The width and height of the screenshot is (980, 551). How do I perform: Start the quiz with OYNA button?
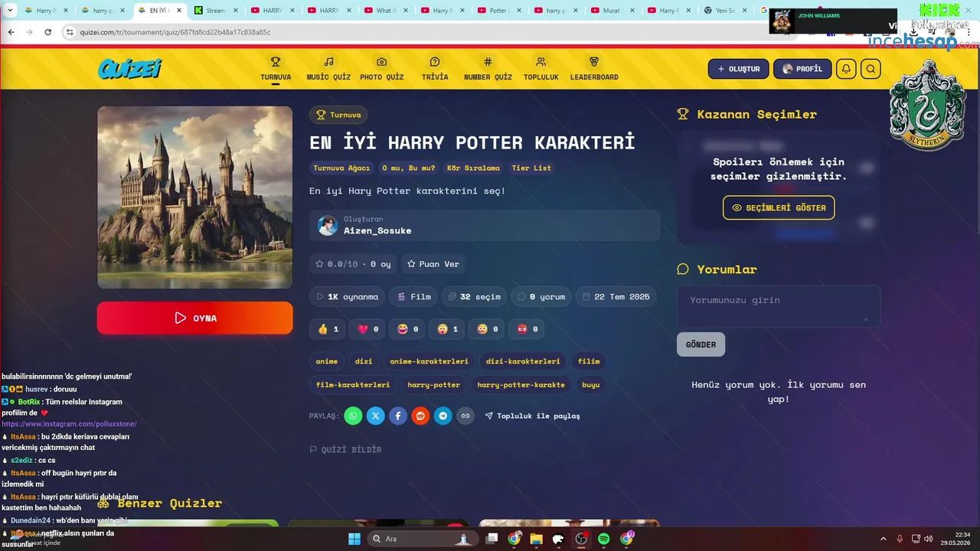coord(194,318)
